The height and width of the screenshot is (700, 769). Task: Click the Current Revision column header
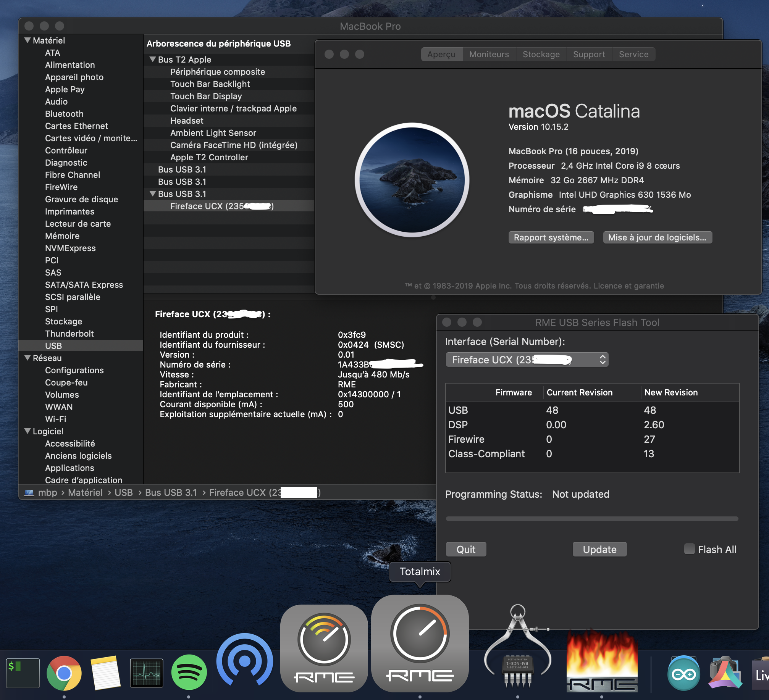(592, 392)
